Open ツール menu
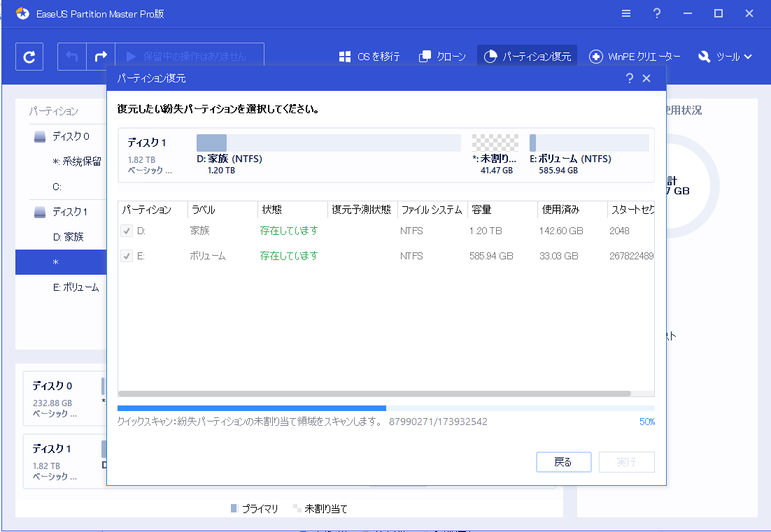Image resolution: width=771 pixels, height=532 pixels. coord(726,57)
